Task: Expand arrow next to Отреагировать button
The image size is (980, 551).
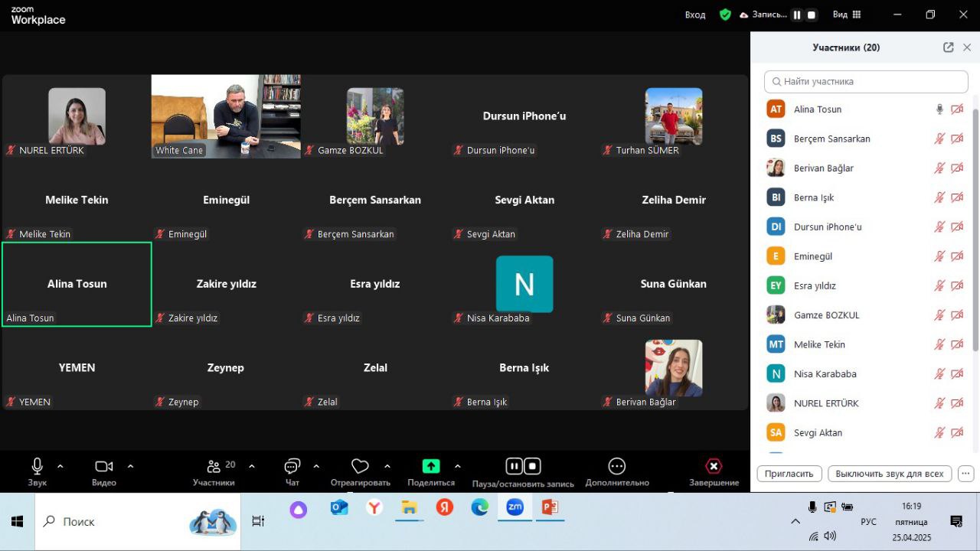Action: [x=387, y=466]
